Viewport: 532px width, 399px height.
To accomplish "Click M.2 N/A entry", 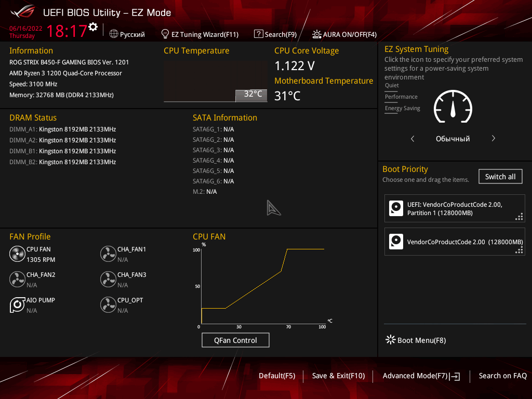I will click(x=205, y=192).
